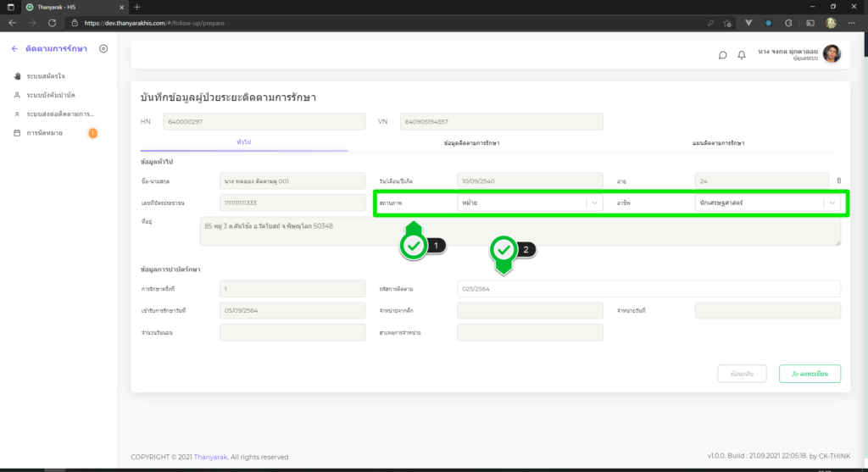This screenshot has height=472, width=868.
Task: Expand the สถานภาพ dropdown arrow
Action: (595, 203)
